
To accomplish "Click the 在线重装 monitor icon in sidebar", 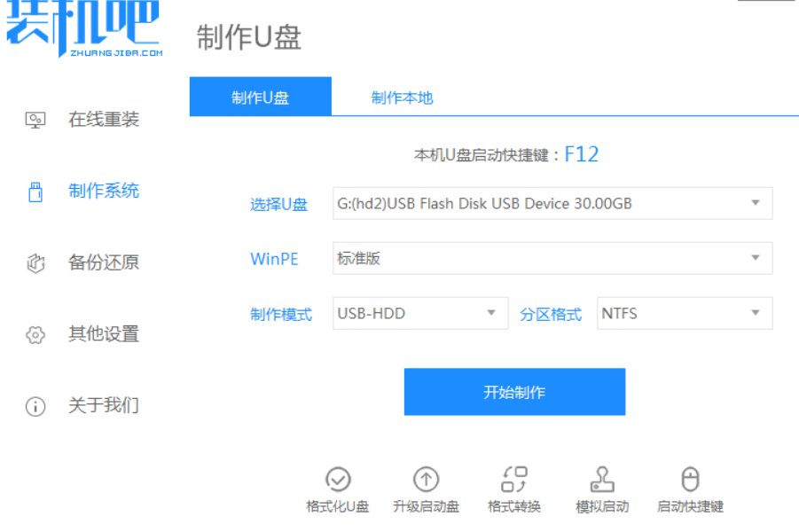I will point(35,120).
